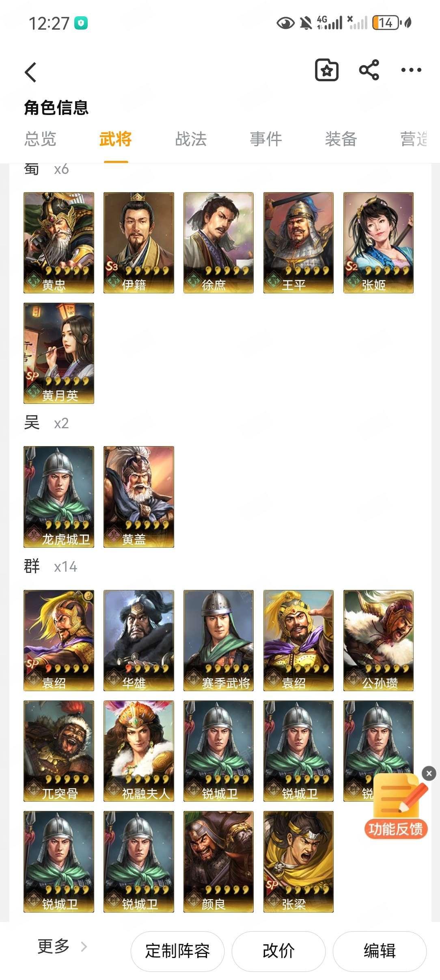Select the 祝融夫人 card

point(139,751)
